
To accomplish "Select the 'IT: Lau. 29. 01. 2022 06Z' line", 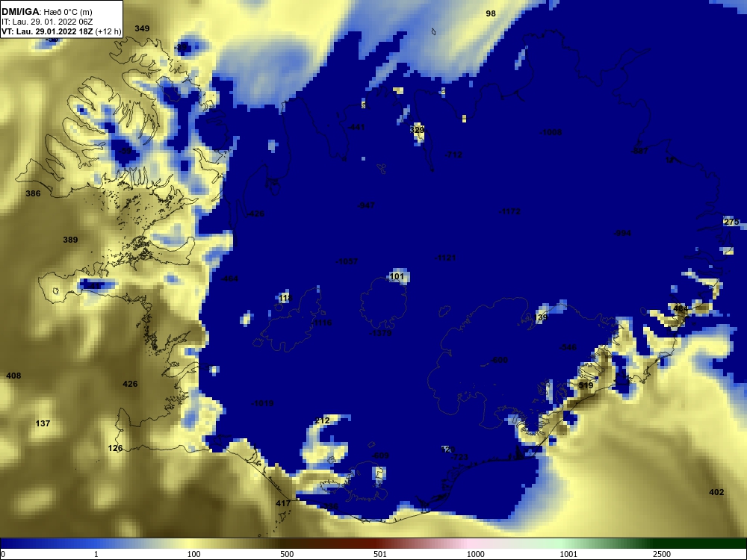I will point(47,22).
